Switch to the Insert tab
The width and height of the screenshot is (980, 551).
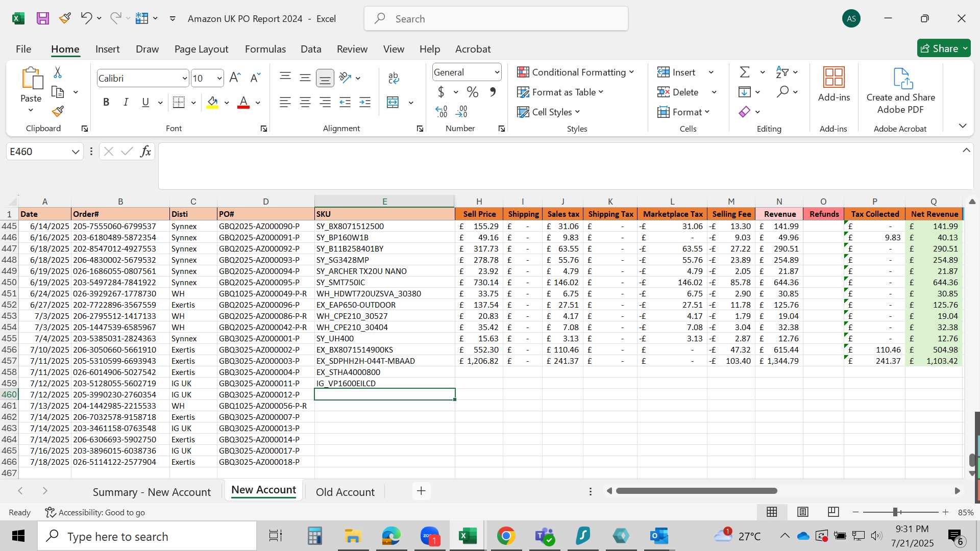click(107, 49)
